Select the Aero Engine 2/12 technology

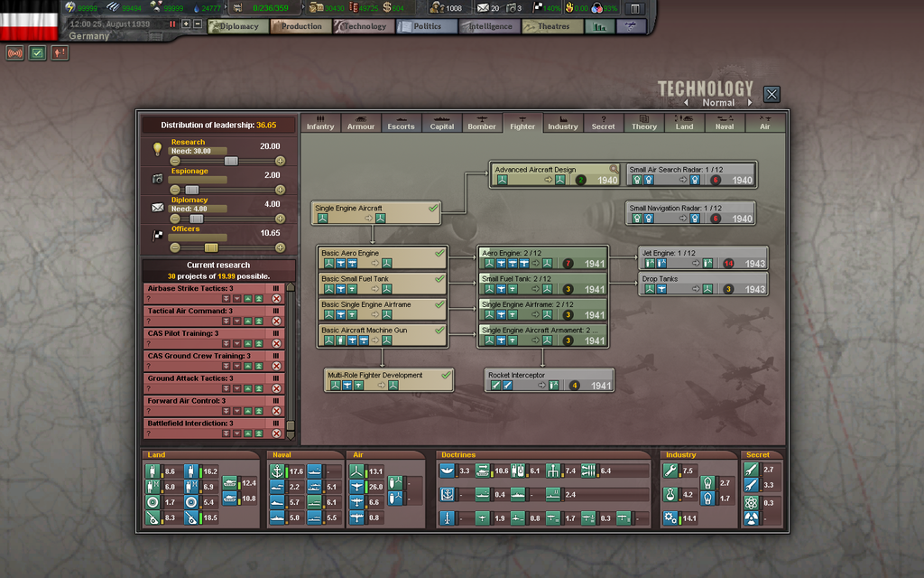coord(542,257)
